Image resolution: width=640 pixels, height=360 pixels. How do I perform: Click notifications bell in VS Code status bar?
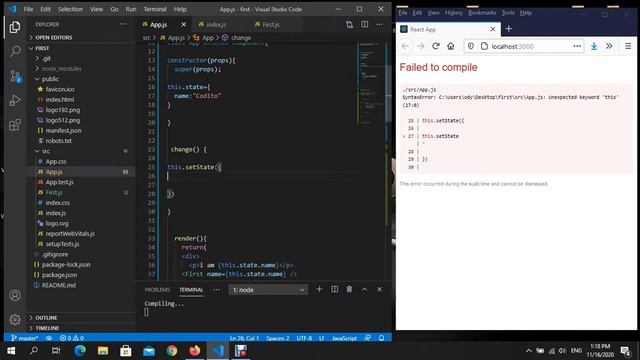click(381, 338)
